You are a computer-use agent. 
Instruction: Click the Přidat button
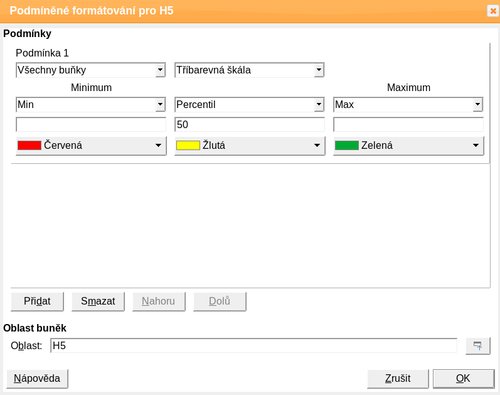(x=37, y=301)
